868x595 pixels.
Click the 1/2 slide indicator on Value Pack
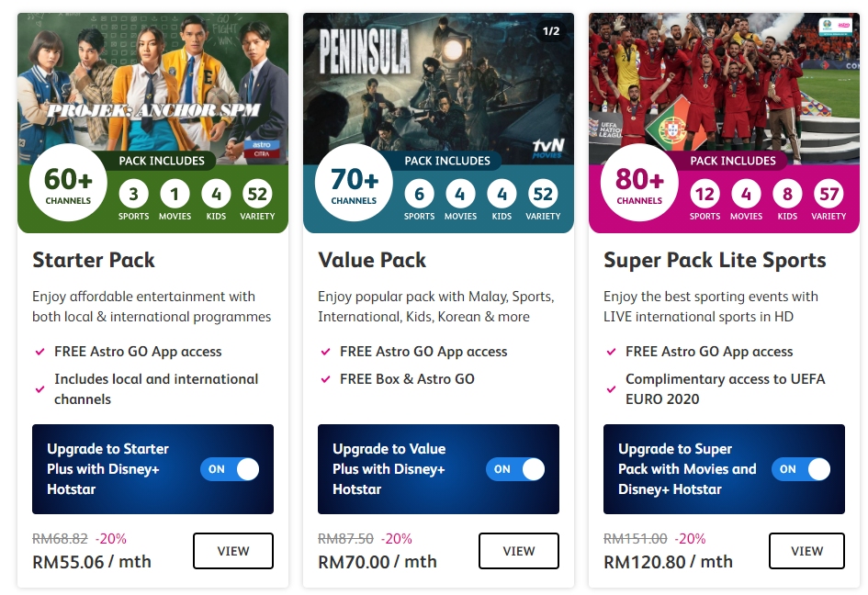point(551,31)
